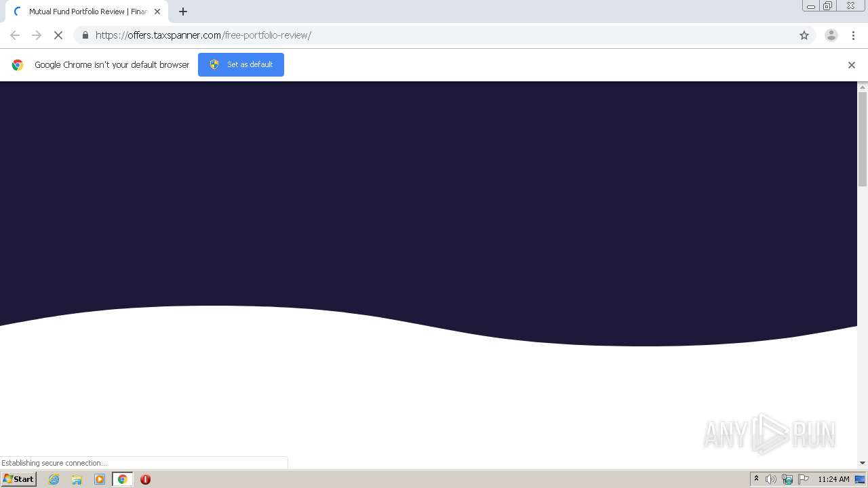The width and height of the screenshot is (868, 488).
Task: Dismiss the default browser notification bar
Action: click(852, 65)
